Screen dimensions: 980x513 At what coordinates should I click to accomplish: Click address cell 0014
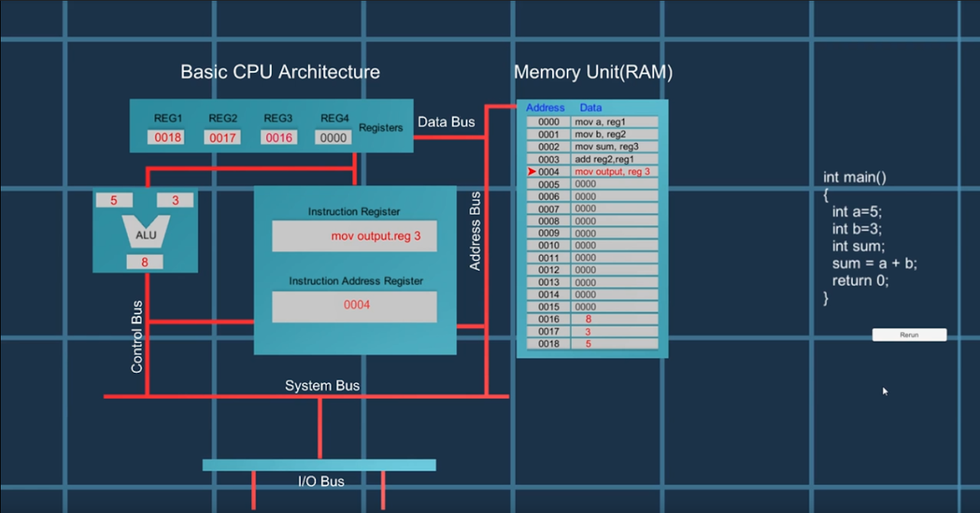[548, 294]
